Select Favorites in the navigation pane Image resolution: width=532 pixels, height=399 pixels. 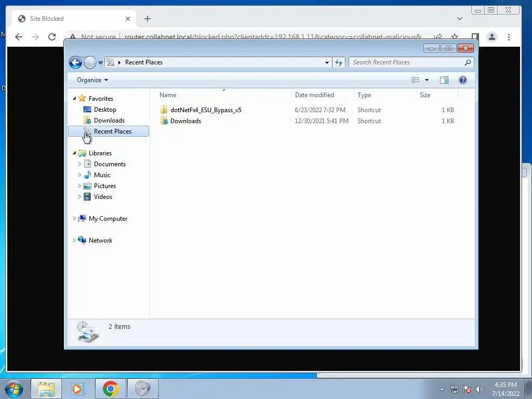click(101, 98)
